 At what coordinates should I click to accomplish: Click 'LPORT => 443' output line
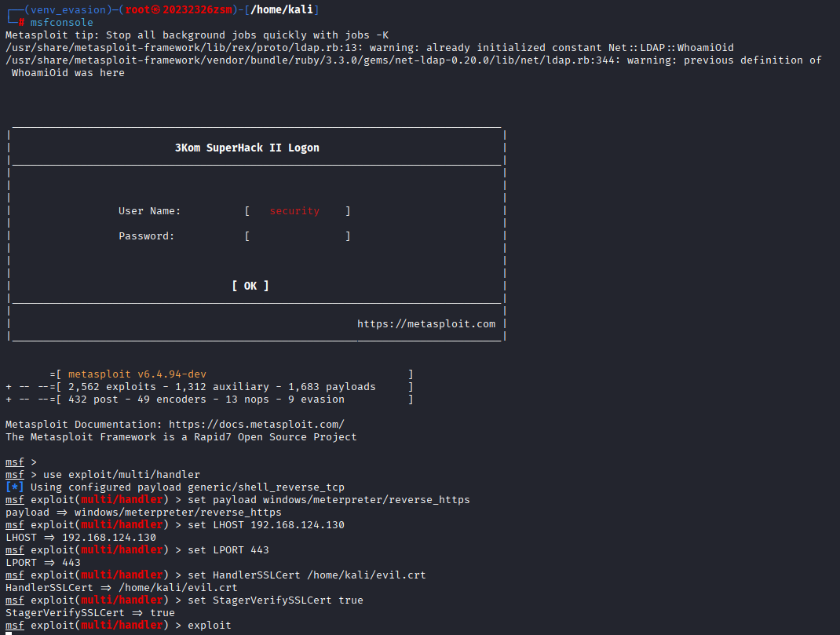tap(43, 563)
